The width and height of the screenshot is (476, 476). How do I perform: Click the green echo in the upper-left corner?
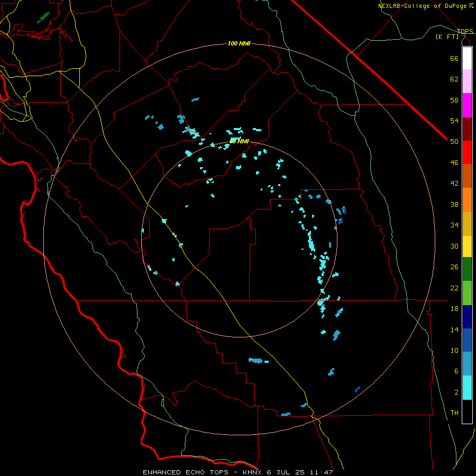pos(43,17)
